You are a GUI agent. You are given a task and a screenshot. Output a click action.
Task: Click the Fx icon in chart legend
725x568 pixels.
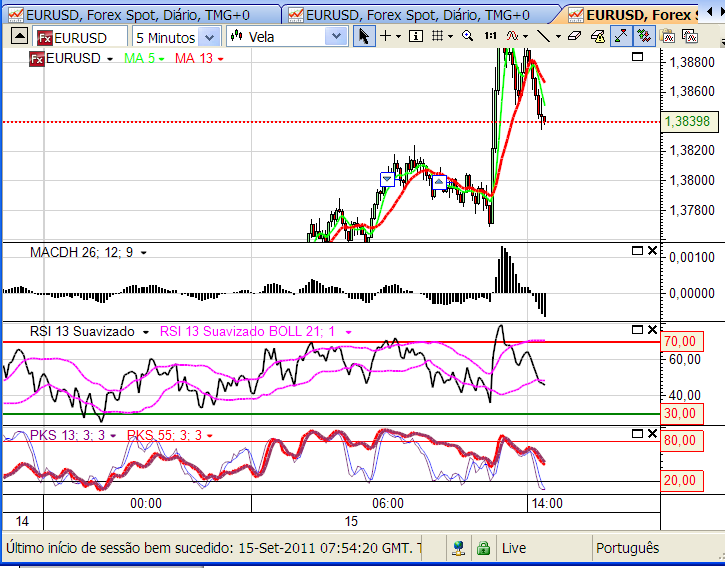pyautogui.click(x=37, y=59)
